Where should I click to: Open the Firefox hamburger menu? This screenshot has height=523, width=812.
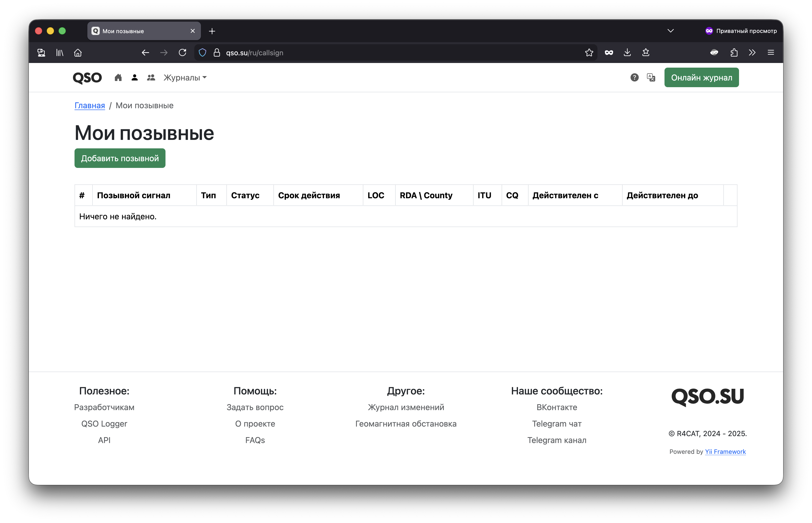(x=771, y=53)
